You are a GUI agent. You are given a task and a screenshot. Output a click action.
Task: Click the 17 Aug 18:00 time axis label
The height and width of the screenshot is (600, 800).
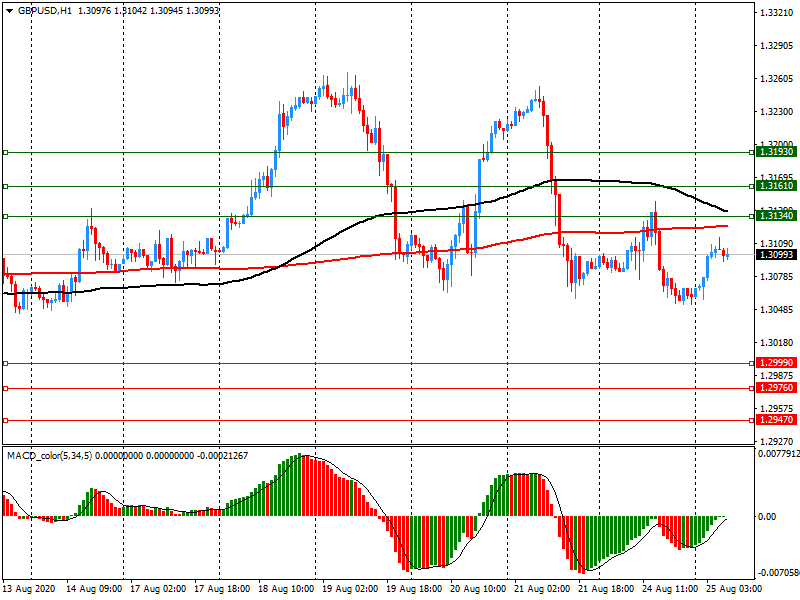click(222, 589)
